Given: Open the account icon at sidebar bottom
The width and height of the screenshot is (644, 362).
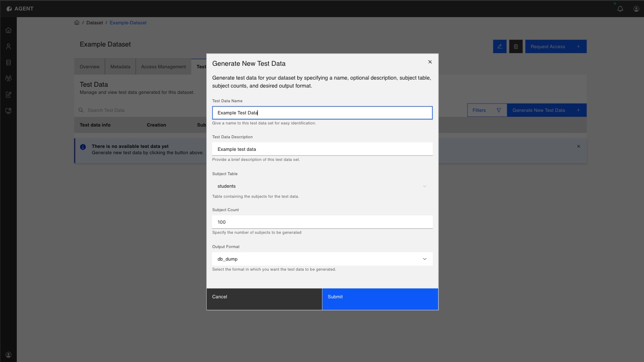Looking at the screenshot, I should pos(8,355).
